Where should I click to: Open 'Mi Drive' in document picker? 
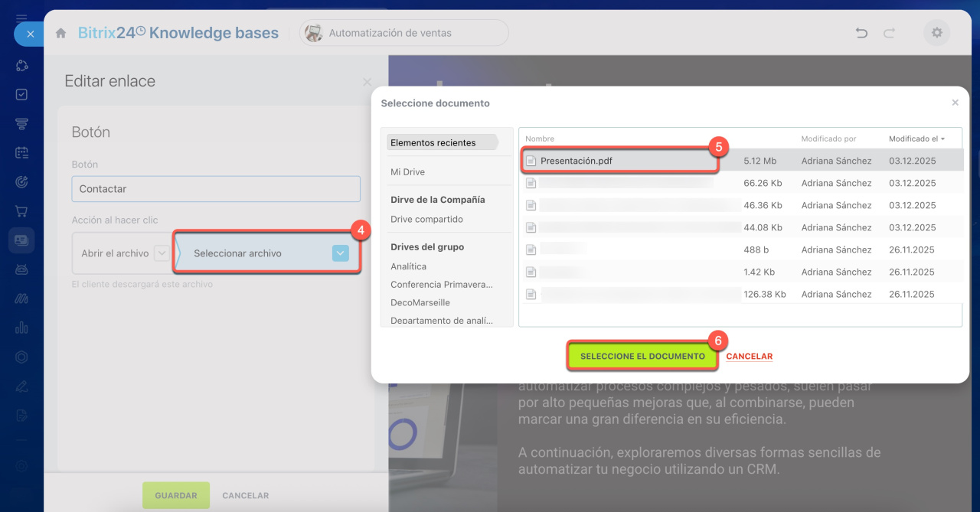click(407, 172)
